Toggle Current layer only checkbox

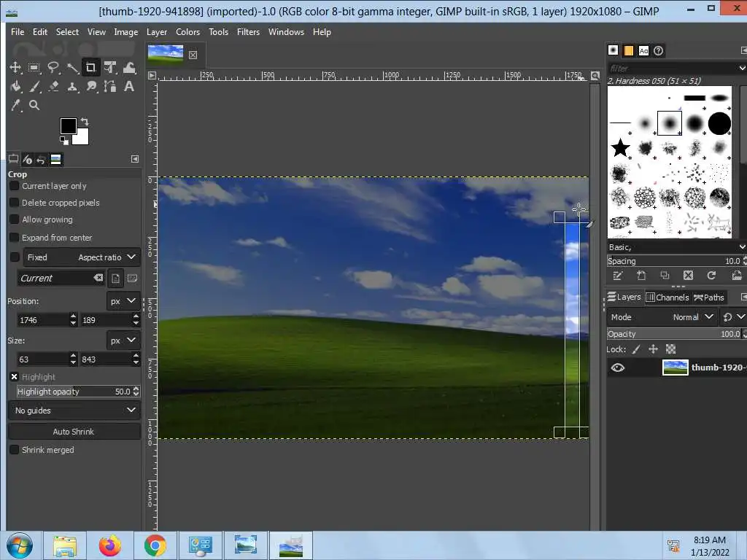[15, 186]
